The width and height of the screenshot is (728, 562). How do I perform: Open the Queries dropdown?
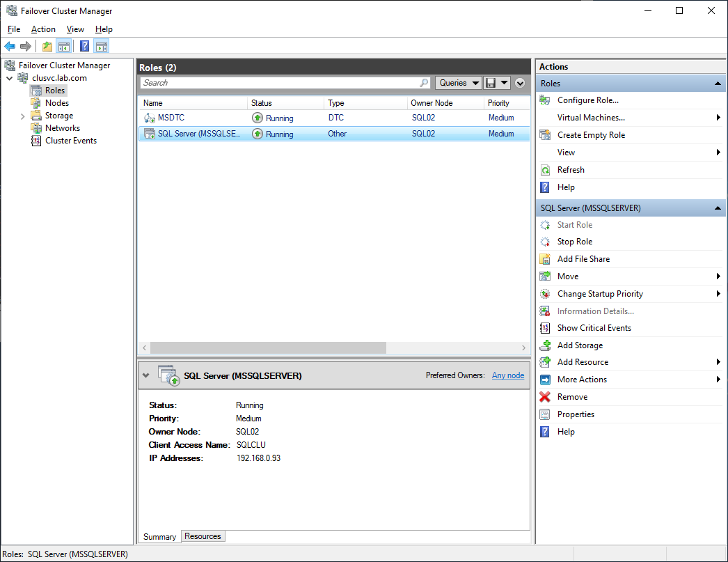tap(458, 83)
